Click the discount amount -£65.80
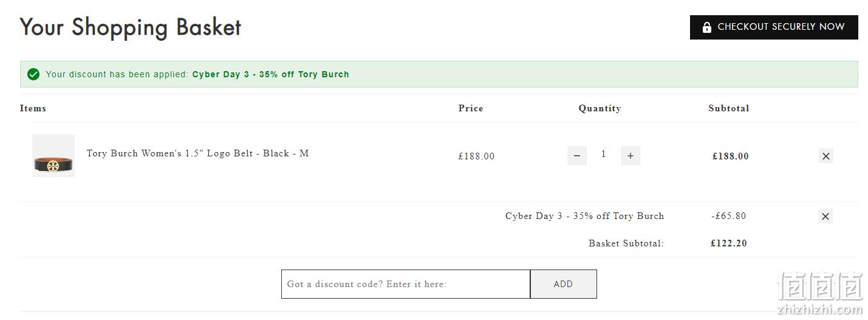 tap(728, 216)
